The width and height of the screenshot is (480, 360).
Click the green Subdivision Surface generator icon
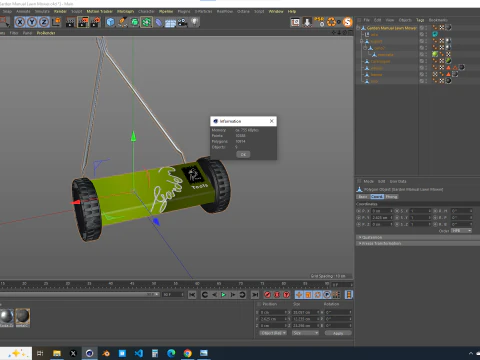(134, 22)
